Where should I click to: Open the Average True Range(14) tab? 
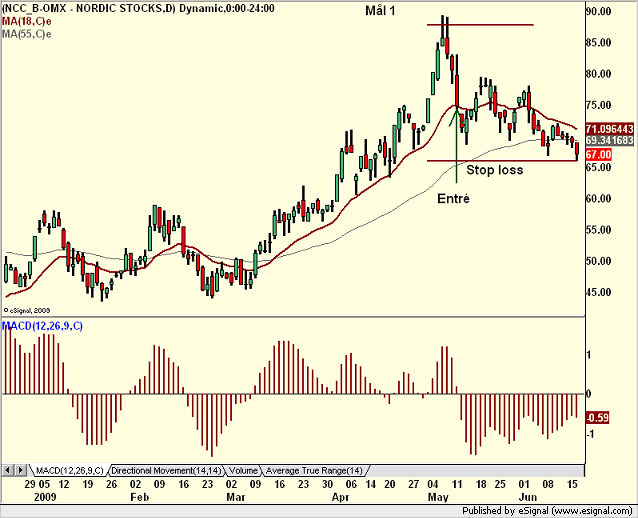click(314, 471)
